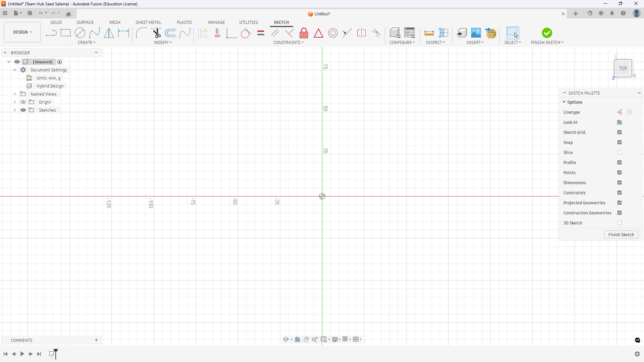This screenshot has width=644, height=362.
Task: Switch to the SHEET METAL tab
Action: [148, 22]
